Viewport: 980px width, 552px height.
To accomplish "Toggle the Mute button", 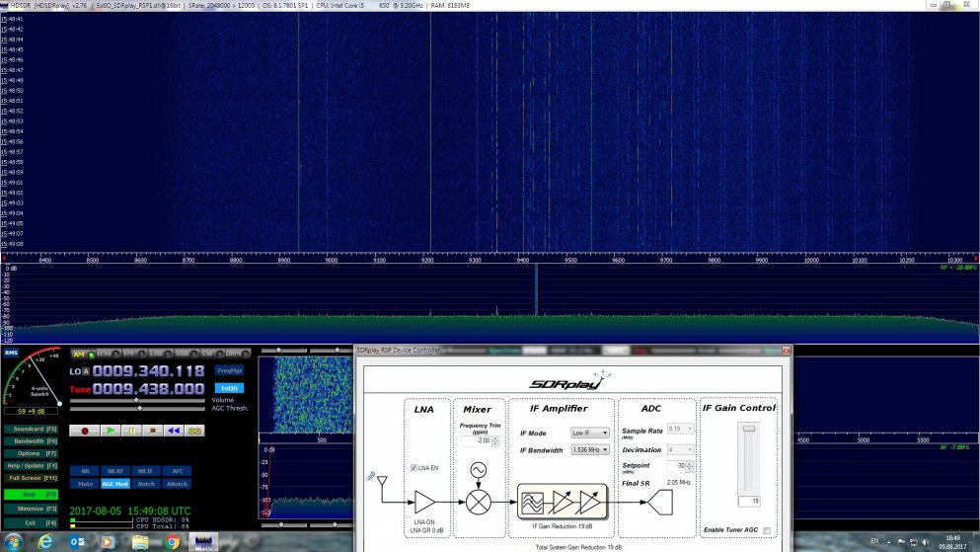I will point(85,484).
